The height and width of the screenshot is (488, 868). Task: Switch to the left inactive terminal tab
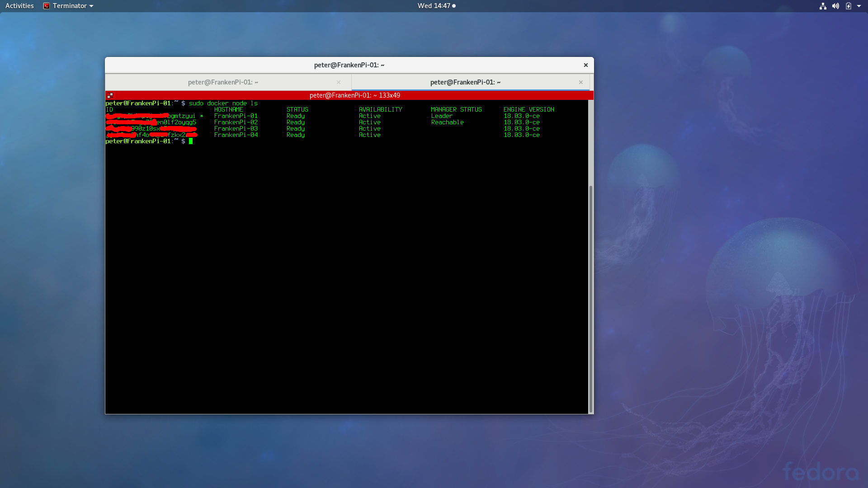tap(223, 82)
